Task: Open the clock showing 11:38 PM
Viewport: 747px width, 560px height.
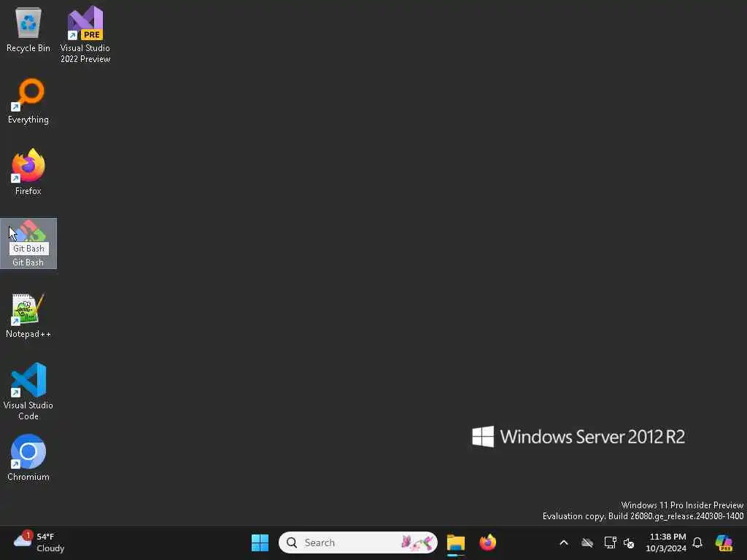Action: [666, 542]
